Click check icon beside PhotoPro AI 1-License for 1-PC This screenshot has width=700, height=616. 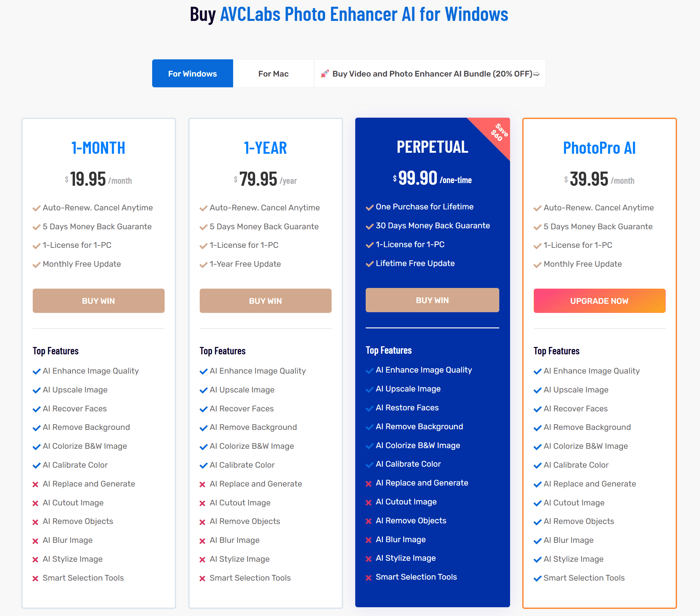(x=537, y=246)
